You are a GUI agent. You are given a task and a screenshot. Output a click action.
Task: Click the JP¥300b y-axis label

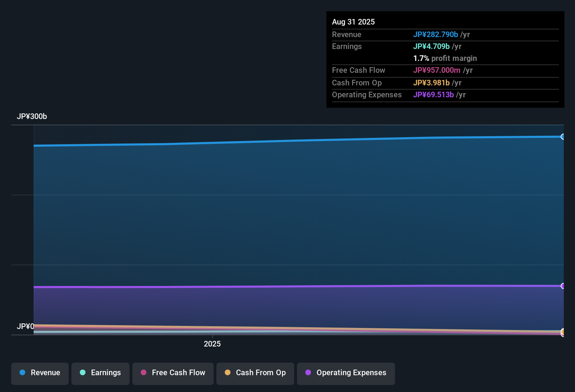[x=32, y=117]
